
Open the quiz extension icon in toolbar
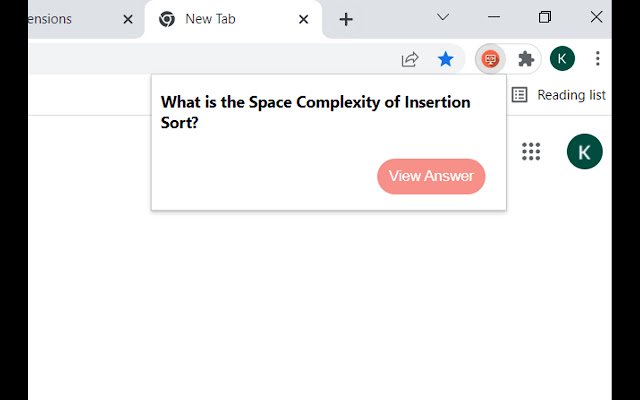click(x=490, y=59)
